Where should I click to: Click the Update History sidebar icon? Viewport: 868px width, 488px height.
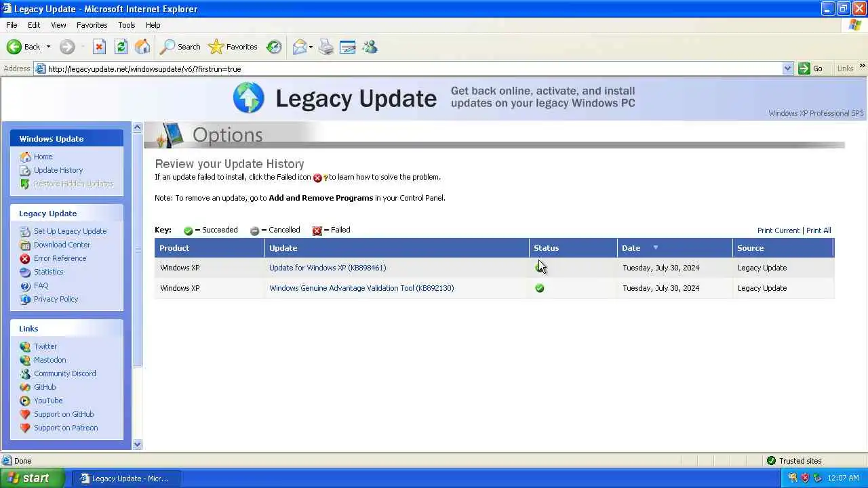click(25, 170)
